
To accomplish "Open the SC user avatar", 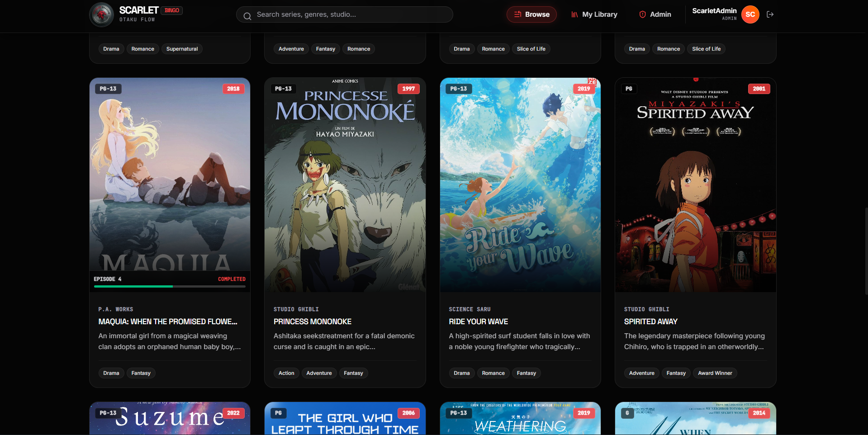I will [750, 14].
